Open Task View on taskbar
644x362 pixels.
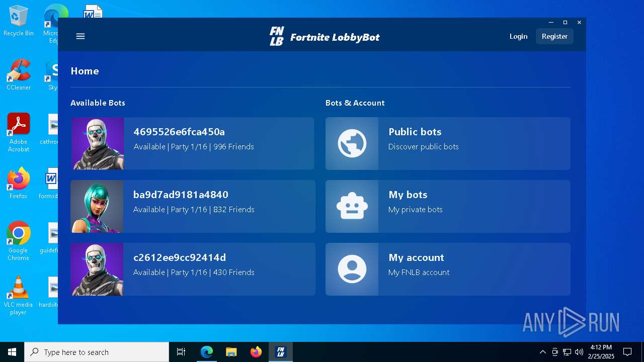coord(181,352)
